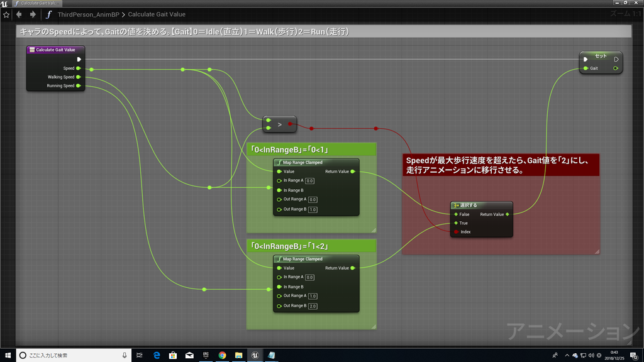Edit Out Range A value 0.0 of upper Map Range
This screenshot has width=644, height=362.
click(x=313, y=199)
